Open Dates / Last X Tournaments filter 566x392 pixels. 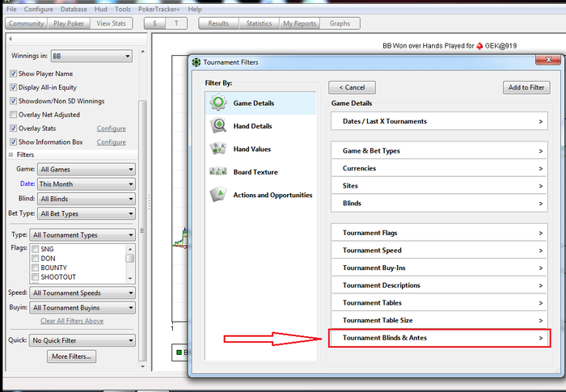point(439,121)
